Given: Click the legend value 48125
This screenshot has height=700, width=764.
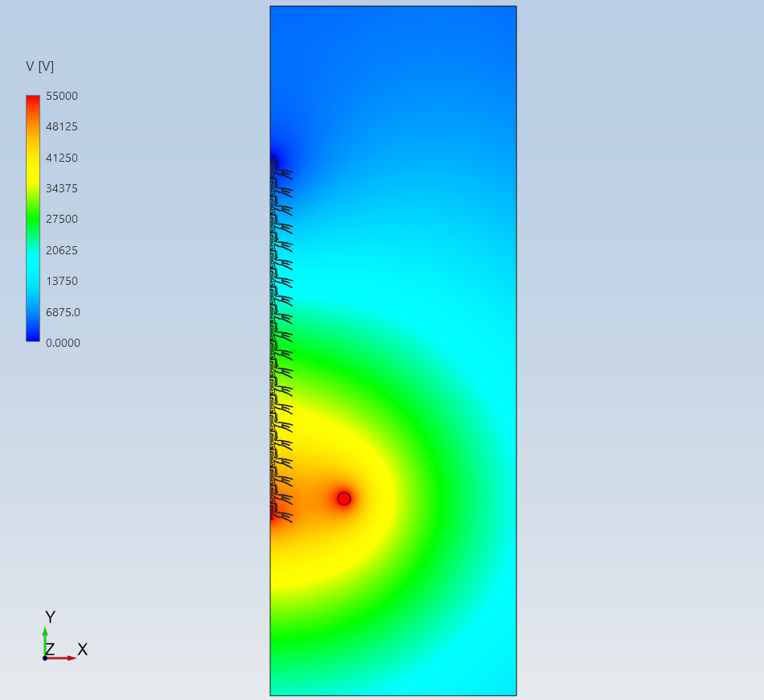Looking at the screenshot, I should coord(62,127).
